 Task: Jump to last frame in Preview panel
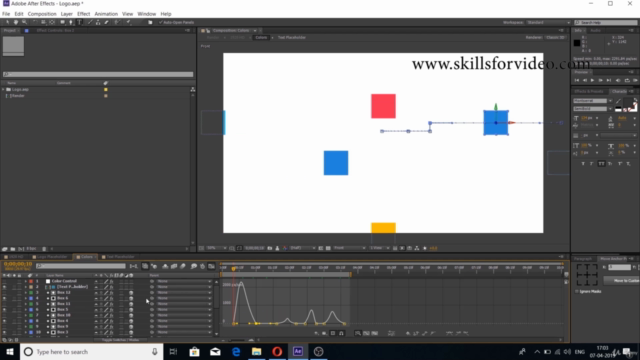(x=609, y=80)
